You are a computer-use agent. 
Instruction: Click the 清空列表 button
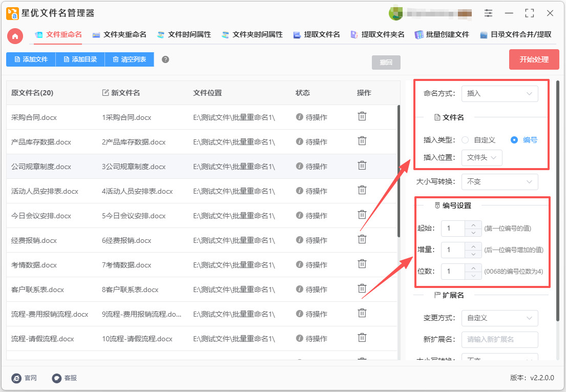pos(129,59)
